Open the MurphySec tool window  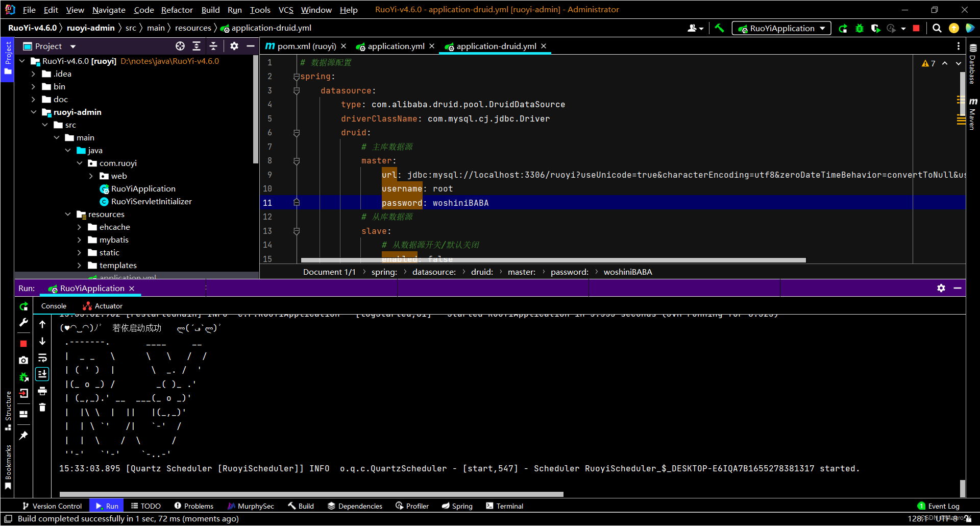click(x=251, y=506)
